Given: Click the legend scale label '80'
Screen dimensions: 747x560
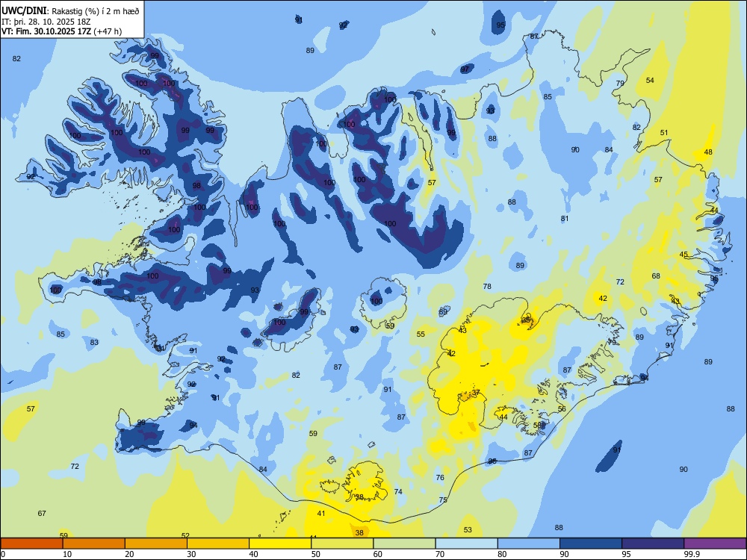Looking at the screenshot, I should point(502,554).
